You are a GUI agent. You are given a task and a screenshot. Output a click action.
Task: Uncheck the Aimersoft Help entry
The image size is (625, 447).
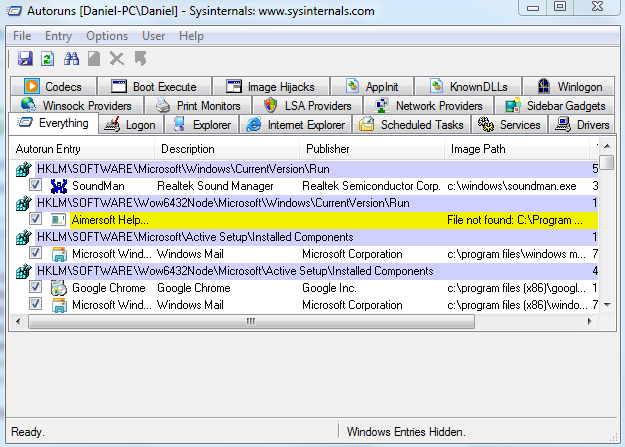click(35, 219)
